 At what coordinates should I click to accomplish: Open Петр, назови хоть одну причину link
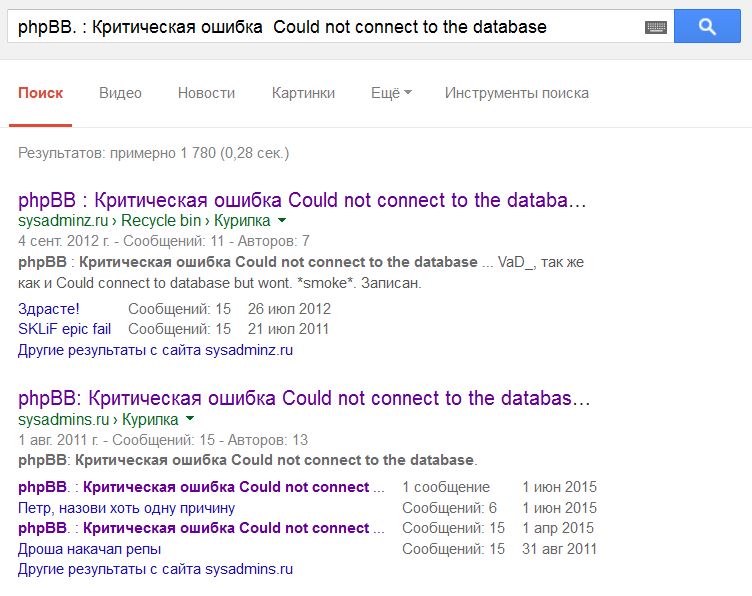point(126,508)
